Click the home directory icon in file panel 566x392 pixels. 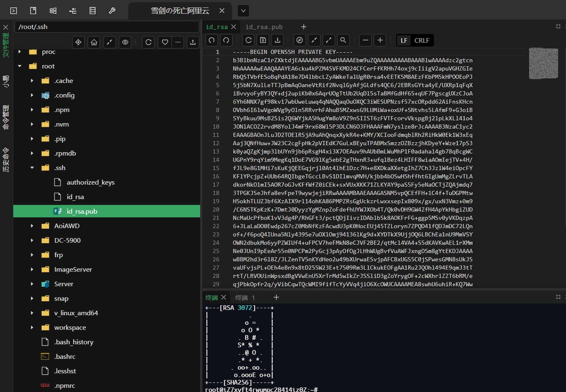pyautogui.click(x=94, y=42)
